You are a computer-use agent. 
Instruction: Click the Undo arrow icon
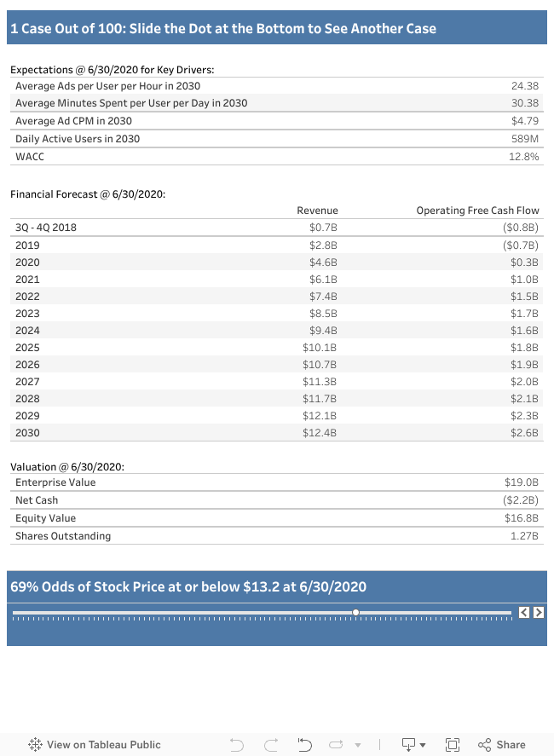238,744
